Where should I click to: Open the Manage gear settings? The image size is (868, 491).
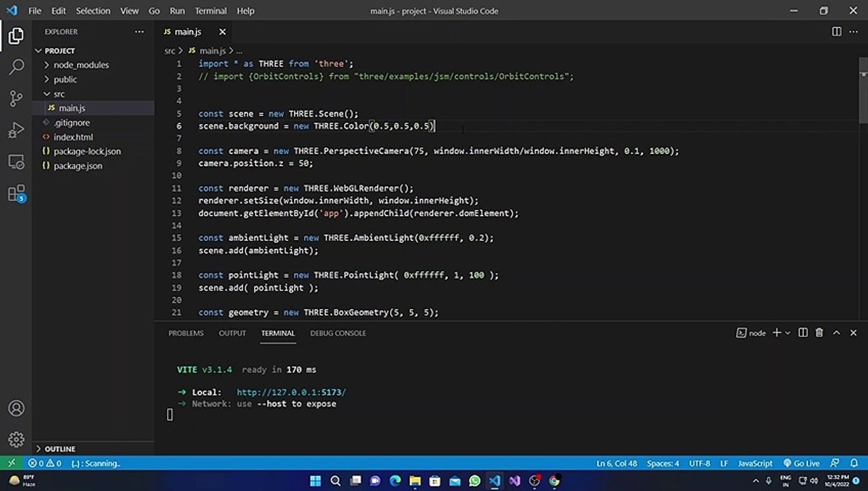16,440
